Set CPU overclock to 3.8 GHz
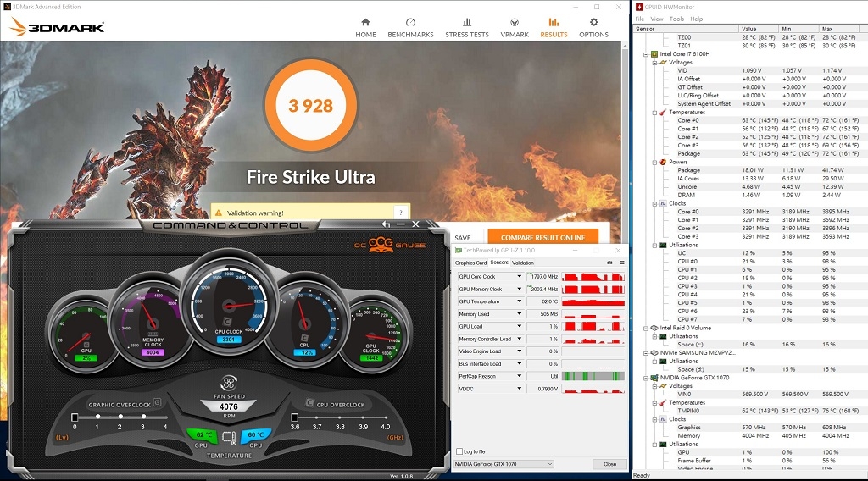This screenshot has width=868, height=481. click(340, 417)
